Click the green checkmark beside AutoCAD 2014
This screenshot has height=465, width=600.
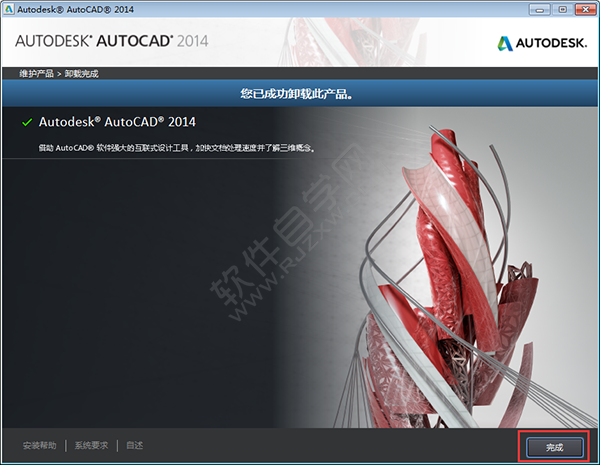pos(27,122)
